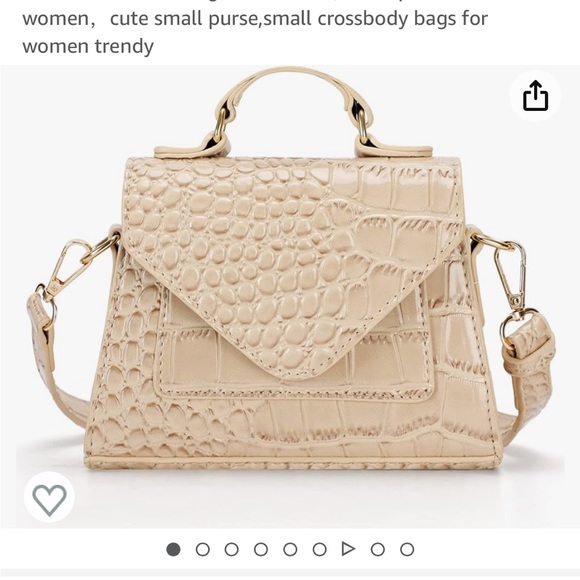
Task: Click 'small crossbody bags for' title text
Action: click(x=375, y=18)
